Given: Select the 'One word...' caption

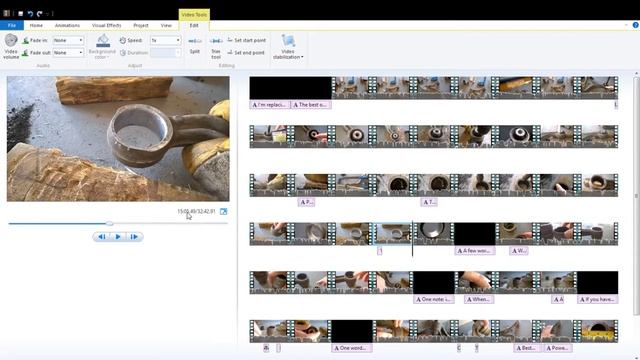Looking at the screenshot, I should (352, 348).
